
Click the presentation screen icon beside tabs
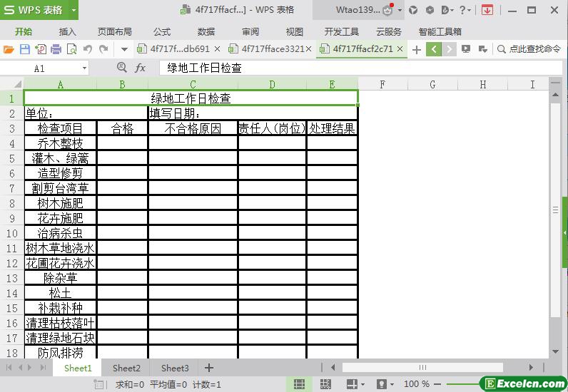[x=466, y=49]
